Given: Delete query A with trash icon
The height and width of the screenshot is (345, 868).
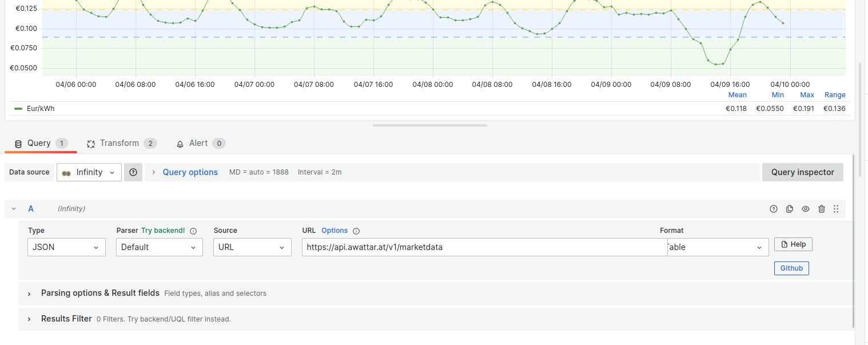Looking at the screenshot, I should pos(822,209).
